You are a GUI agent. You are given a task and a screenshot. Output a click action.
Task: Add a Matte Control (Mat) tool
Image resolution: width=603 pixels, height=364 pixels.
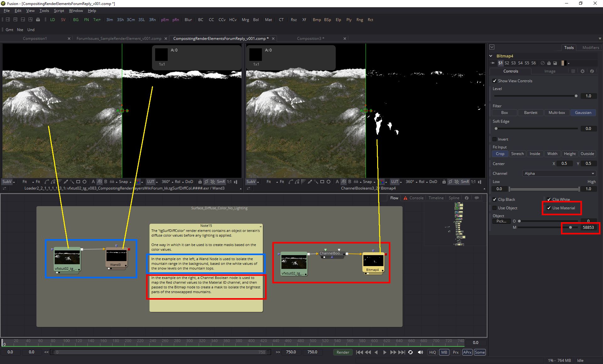point(269,19)
